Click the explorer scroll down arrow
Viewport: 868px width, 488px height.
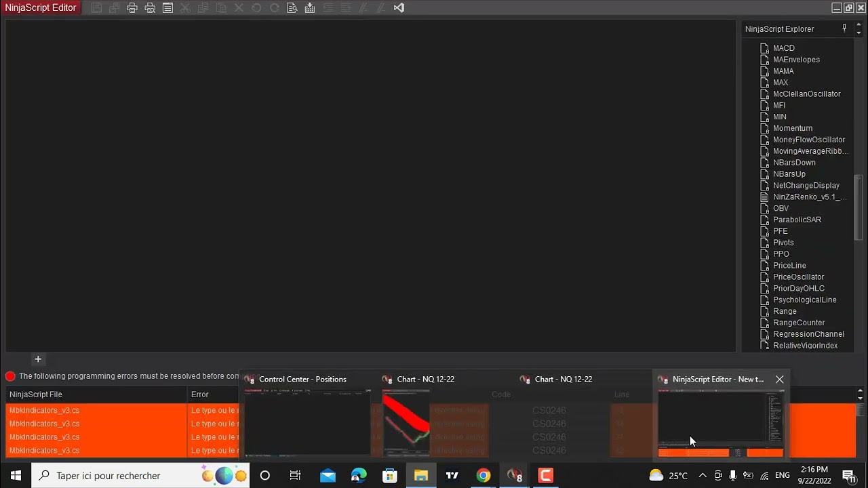click(859, 33)
